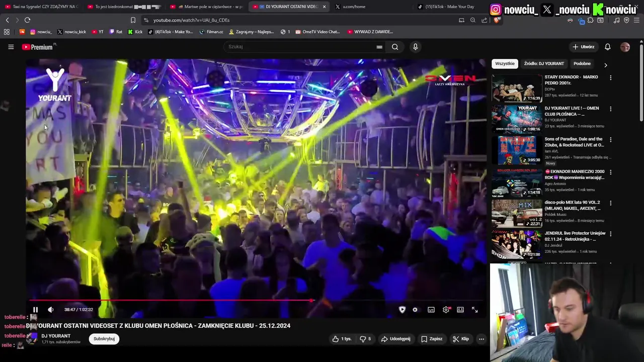The image size is (644, 362).
Task: Create a clip with Klip button
Action: (x=461, y=339)
